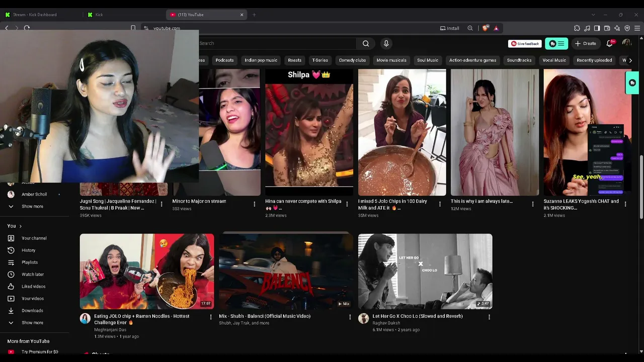The image size is (644, 362).
Task: Click the Give feedback button
Action: coord(525,44)
